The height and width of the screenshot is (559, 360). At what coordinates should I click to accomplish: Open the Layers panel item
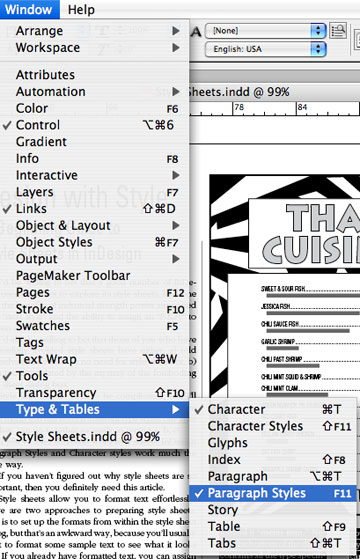tap(94, 192)
